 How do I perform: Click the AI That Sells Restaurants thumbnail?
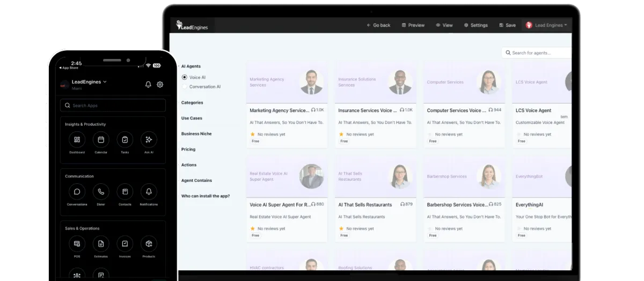click(x=376, y=176)
